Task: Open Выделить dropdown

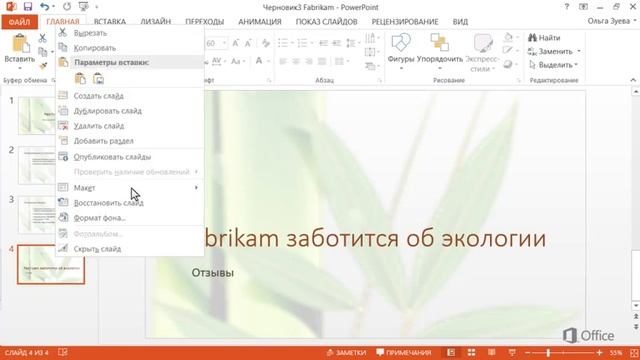Action: (554, 65)
